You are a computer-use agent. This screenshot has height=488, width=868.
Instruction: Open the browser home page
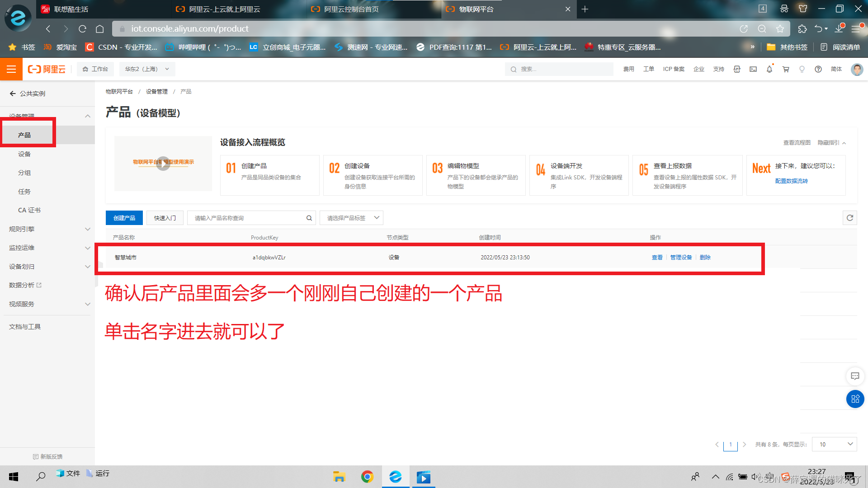[100, 29]
